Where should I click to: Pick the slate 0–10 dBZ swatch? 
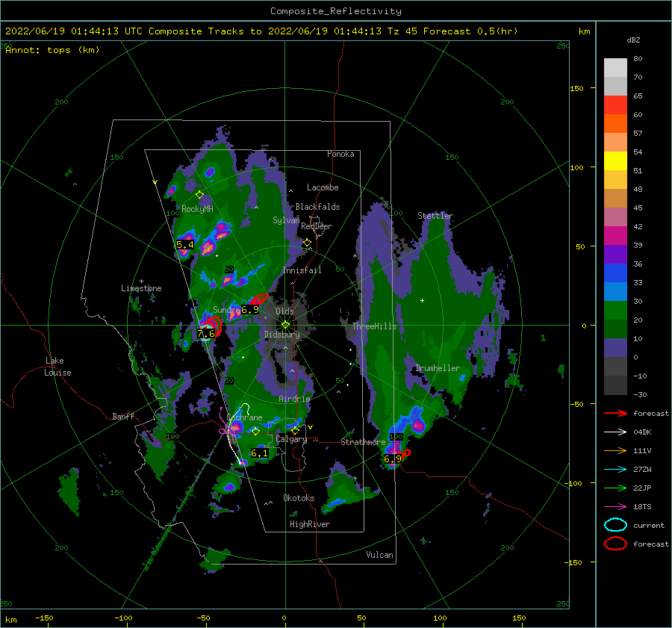tap(615, 348)
